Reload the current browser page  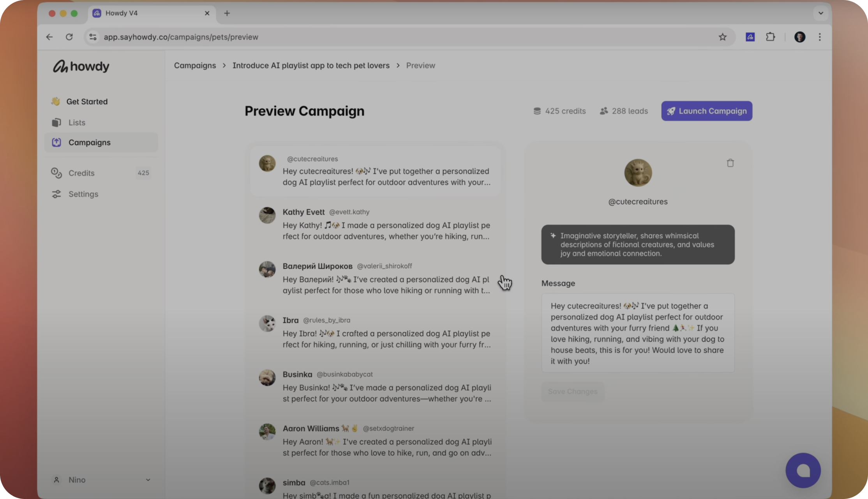[69, 37]
